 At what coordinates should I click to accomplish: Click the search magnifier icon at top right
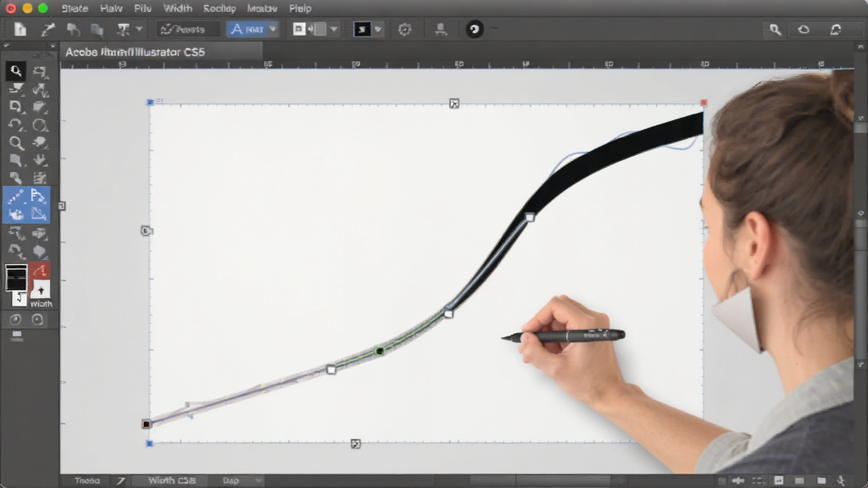coord(775,30)
